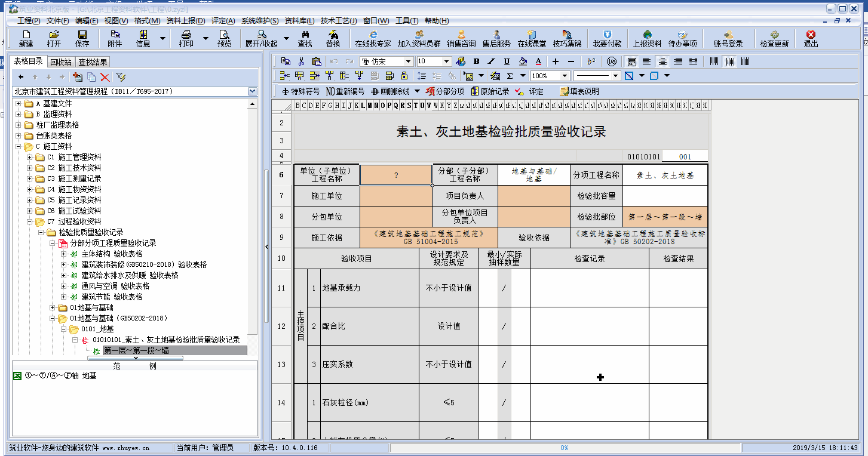This screenshot has height=456, width=868.
Task: Open the zoom 100% dropdown
Action: pos(565,76)
